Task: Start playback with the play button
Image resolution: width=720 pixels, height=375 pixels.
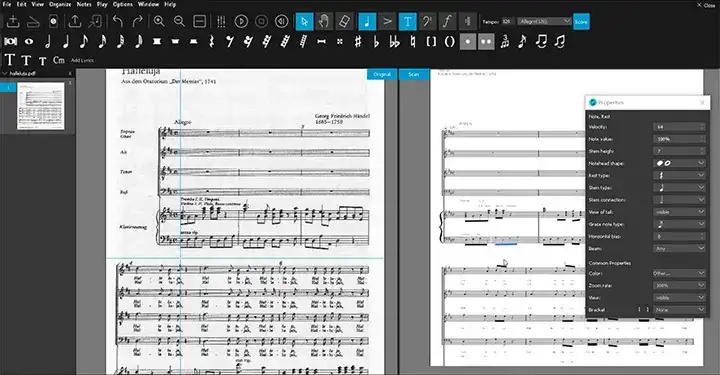Action: [241, 22]
